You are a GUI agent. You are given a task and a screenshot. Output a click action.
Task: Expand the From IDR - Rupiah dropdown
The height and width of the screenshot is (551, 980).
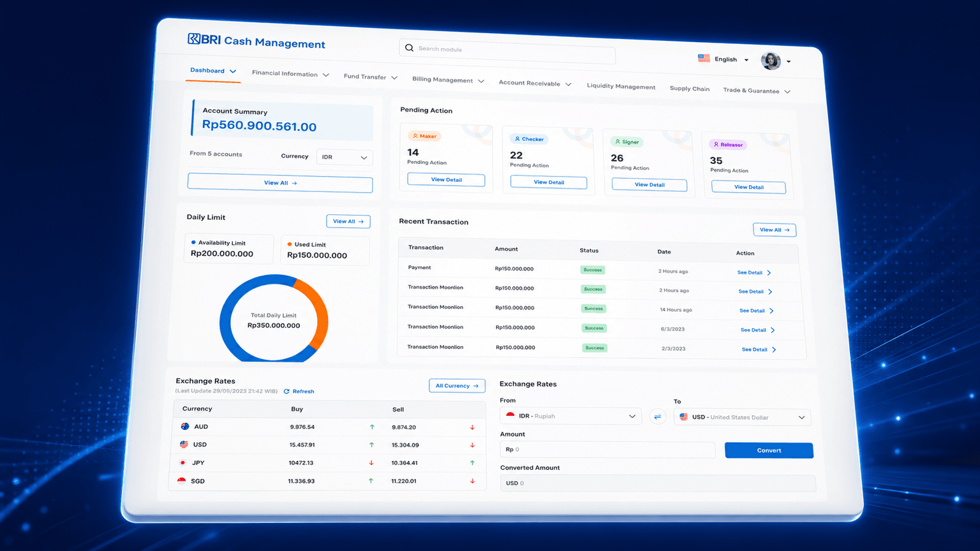[571, 416]
